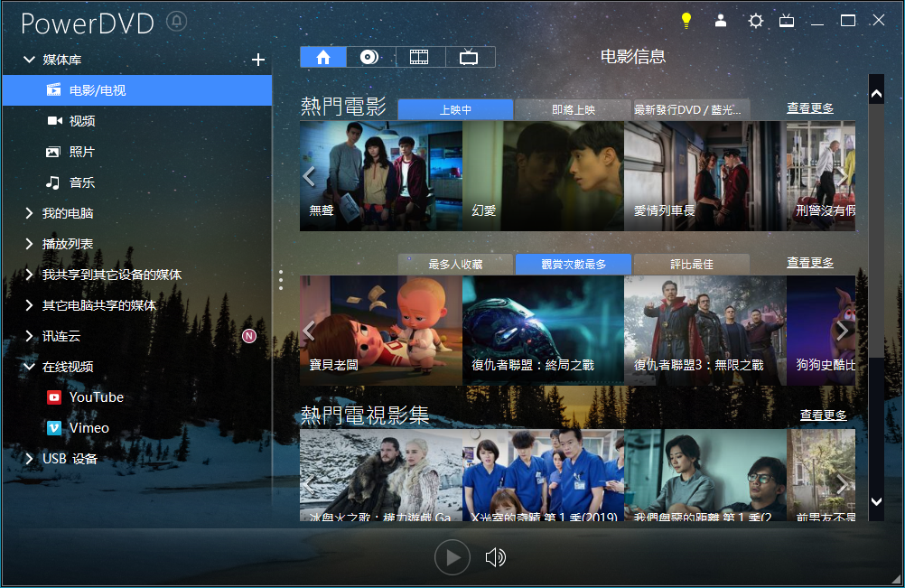Image resolution: width=905 pixels, height=588 pixels.
Task: Click the yellow light bulb tips icon
Action: click(x=686, y=21)
